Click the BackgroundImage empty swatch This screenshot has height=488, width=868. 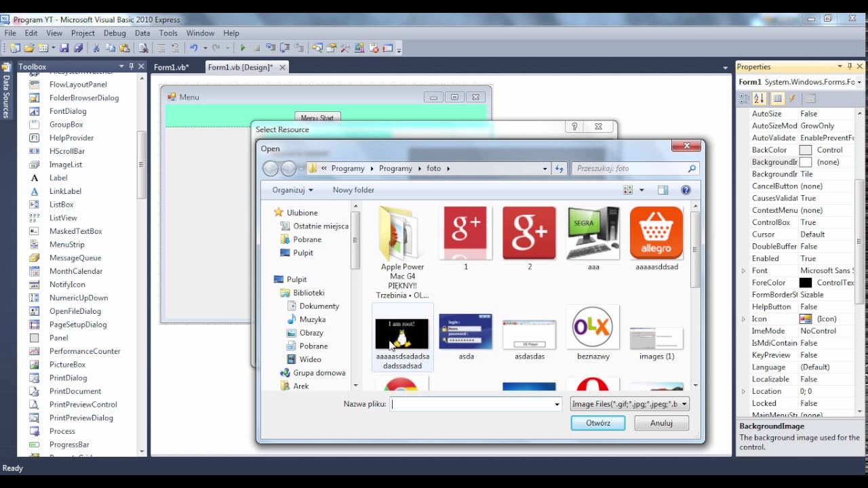tap(806, 162)
